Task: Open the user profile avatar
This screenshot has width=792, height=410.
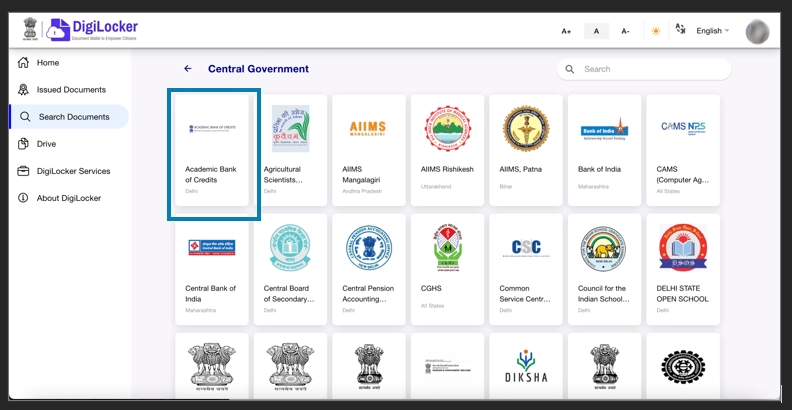Action: click(757, 31)
